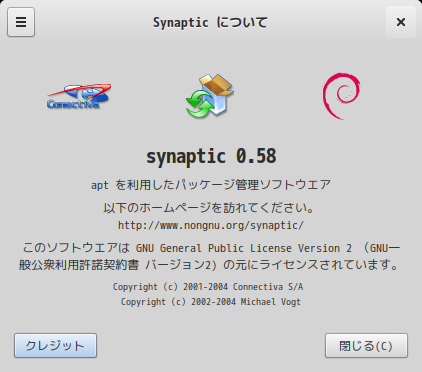Click the 'Synaptic について' window title
This screenshot has width=422, height=372.
(210, 23)
